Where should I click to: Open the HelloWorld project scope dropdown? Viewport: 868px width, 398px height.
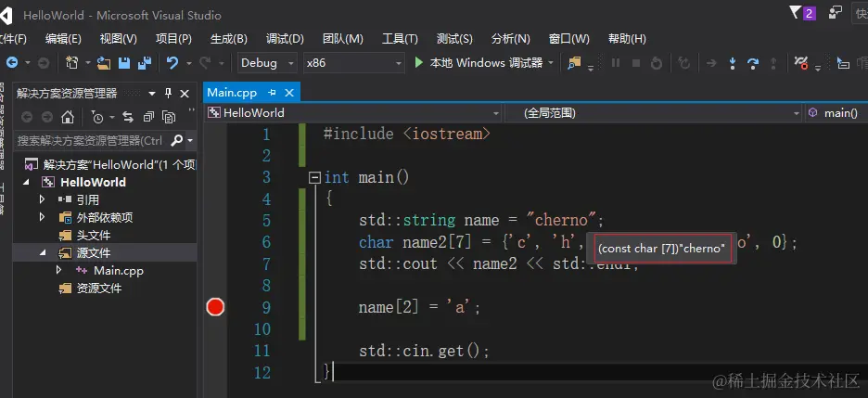click(496, 113)
